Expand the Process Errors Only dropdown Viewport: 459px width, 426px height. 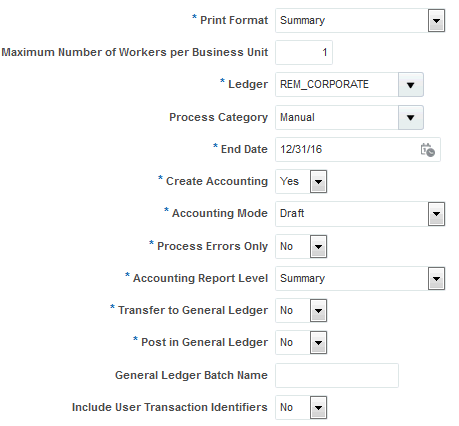(318, 247)
